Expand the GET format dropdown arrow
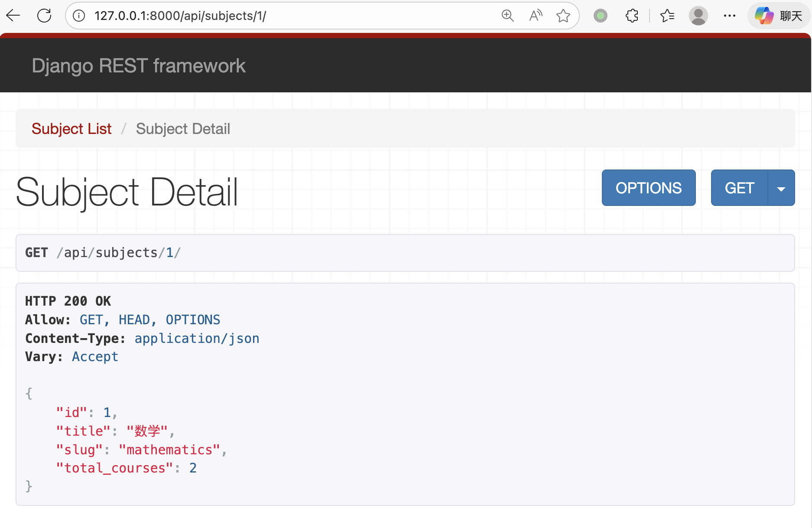 pos(781,188)
